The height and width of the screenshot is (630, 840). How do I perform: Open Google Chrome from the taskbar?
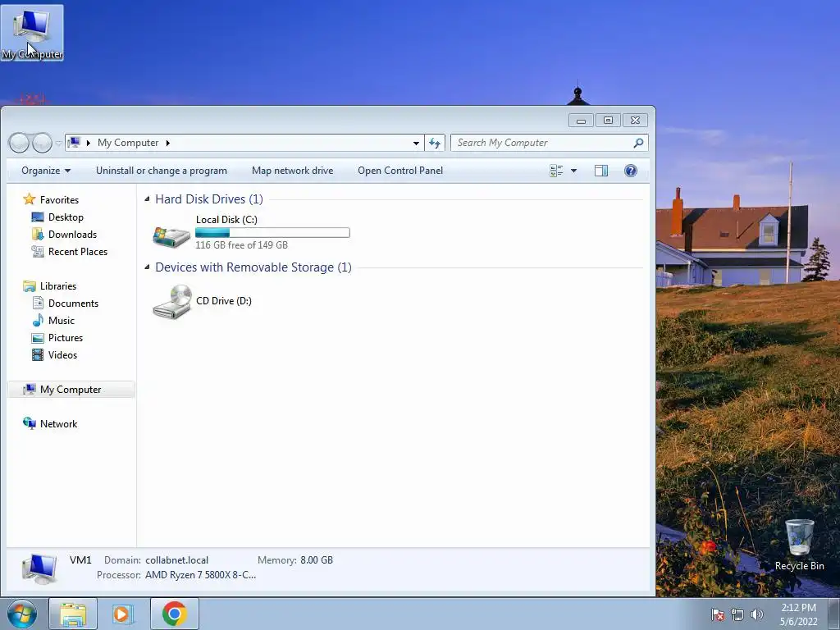pos(175,614)
